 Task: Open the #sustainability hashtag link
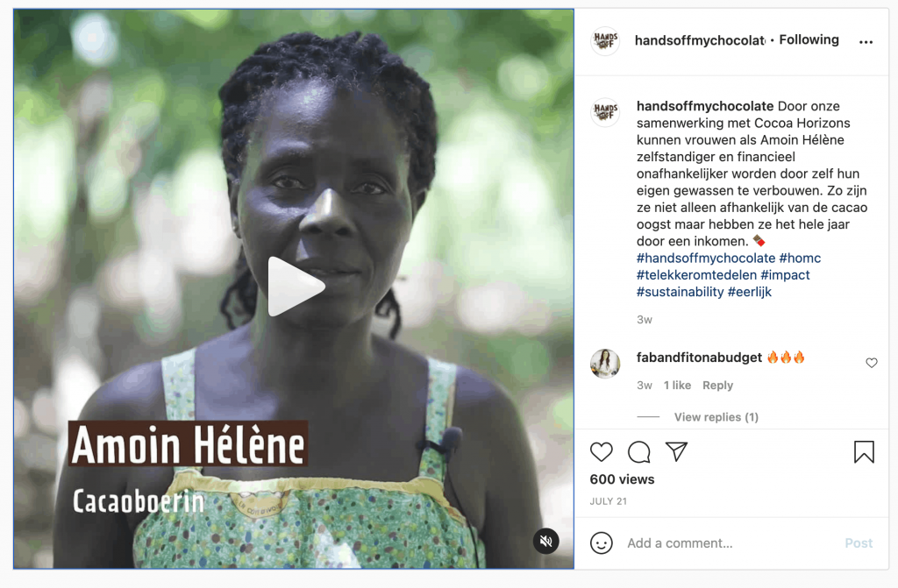681,292
